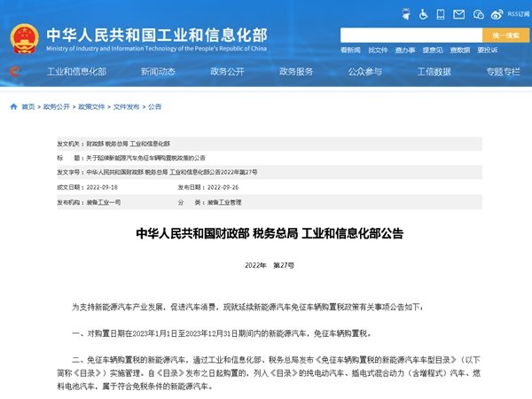Open the Weibo icon
Screen dimensions: 532x399
point(497,14)
